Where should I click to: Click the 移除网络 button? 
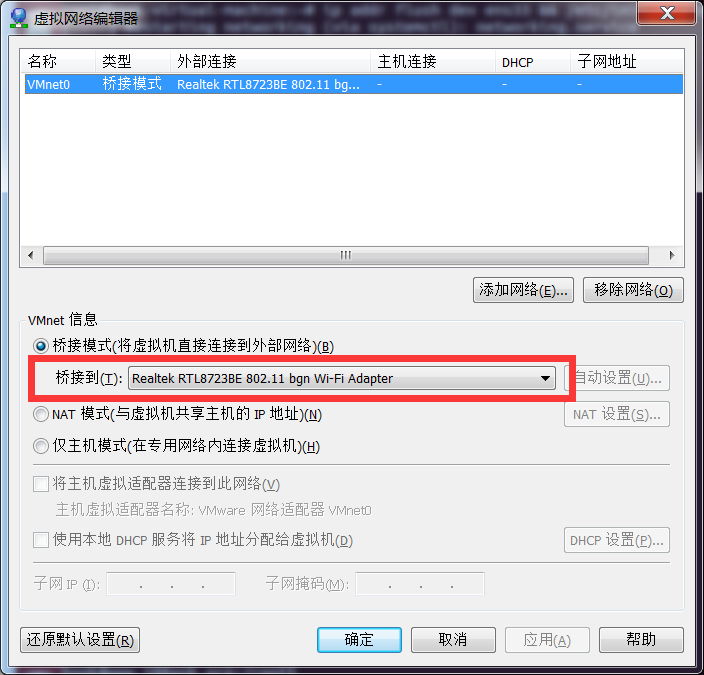tap(633, 290)
